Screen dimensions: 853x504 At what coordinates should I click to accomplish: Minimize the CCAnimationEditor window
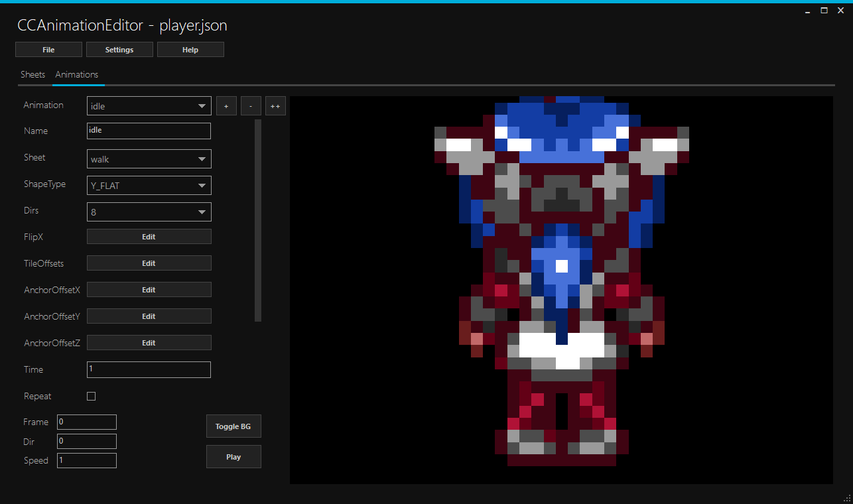pyautogui.click(x=807, y=11)
